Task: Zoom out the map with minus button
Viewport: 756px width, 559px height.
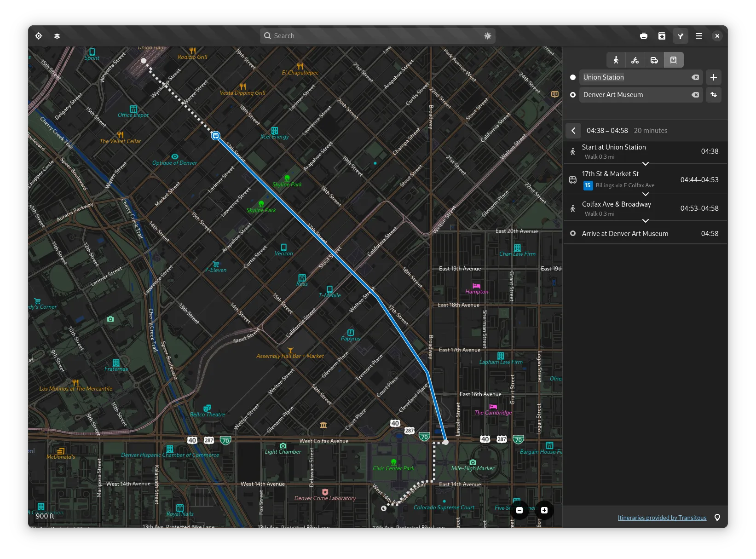Action: (519, 510)
